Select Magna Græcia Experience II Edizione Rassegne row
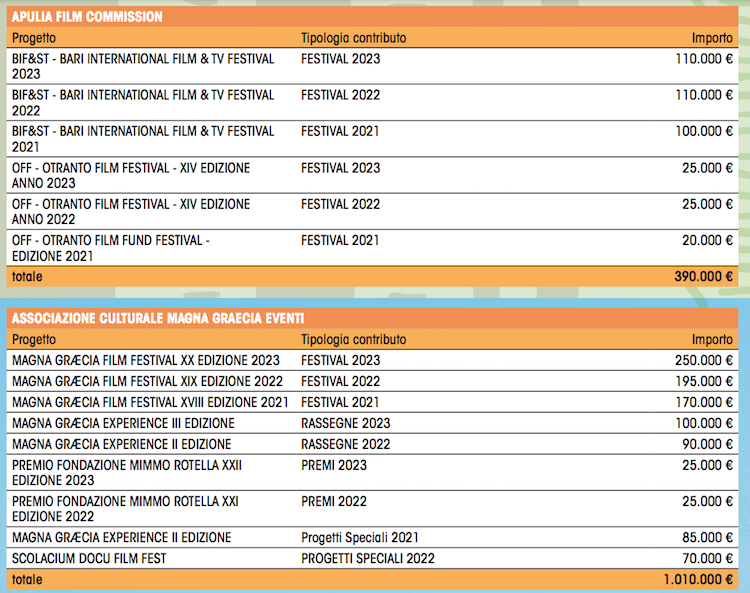 click(x=121, y=444)
